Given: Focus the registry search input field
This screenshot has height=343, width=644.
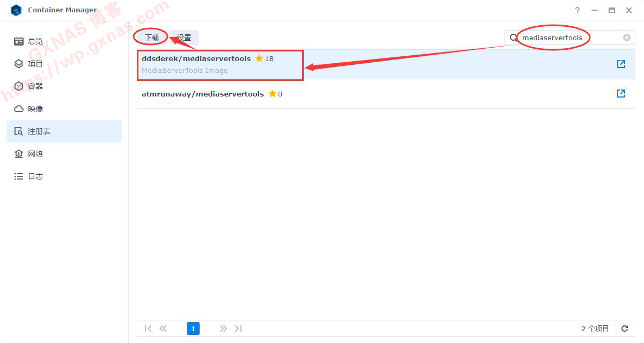Looking at the screenshot, I should pos(569,38).
